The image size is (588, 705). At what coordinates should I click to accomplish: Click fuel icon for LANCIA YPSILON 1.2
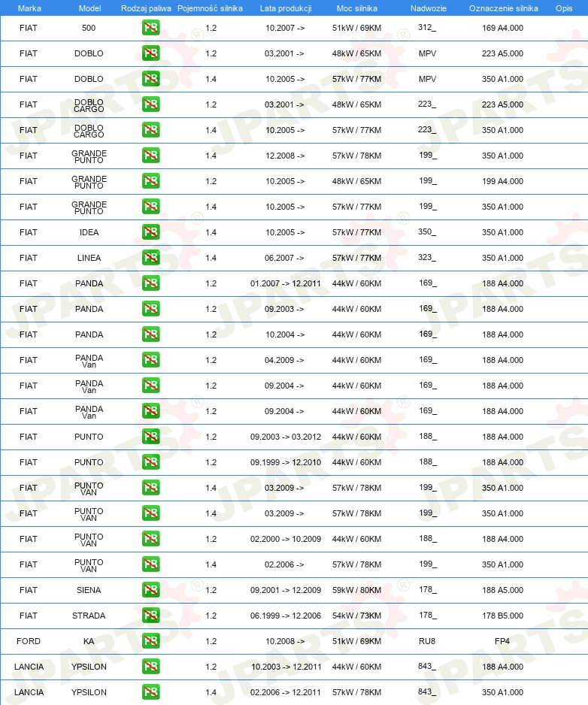point(150,667)
